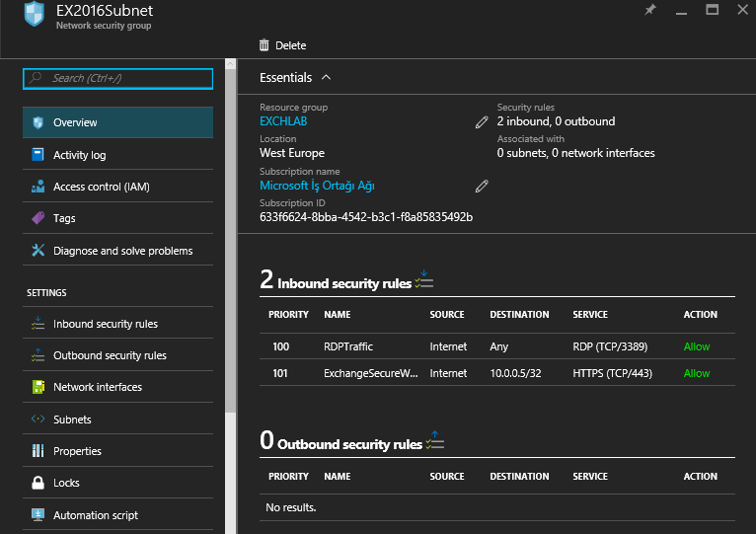756x534 pixels.
Task: Click icon beside Outbound security rules heading
Action: pyautogui.click(x=435, y=440)
